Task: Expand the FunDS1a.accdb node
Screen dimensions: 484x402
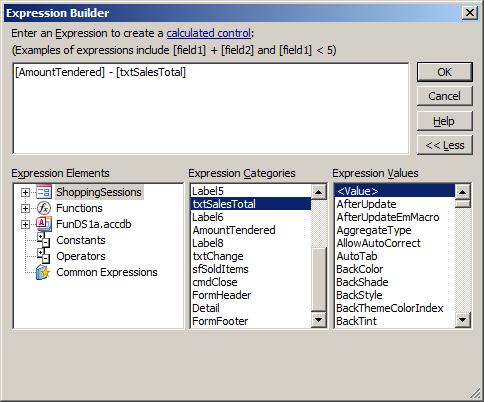Action: pyautogui.click(x=25, y=224)
